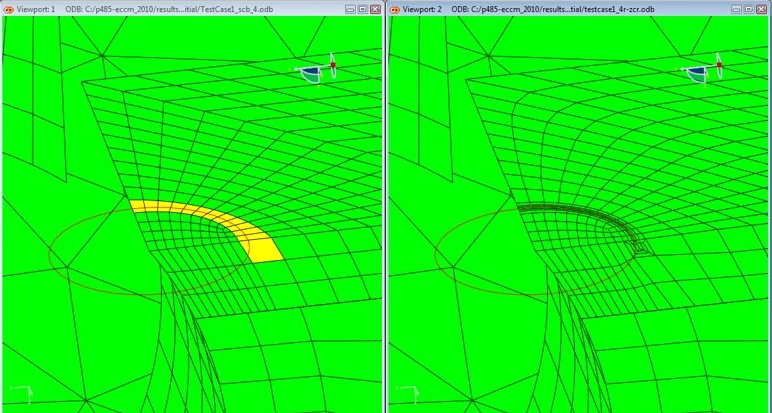
Task: Click the Viewport 2 eye icon
Action: pyautogui.click(x=393, y=8)
